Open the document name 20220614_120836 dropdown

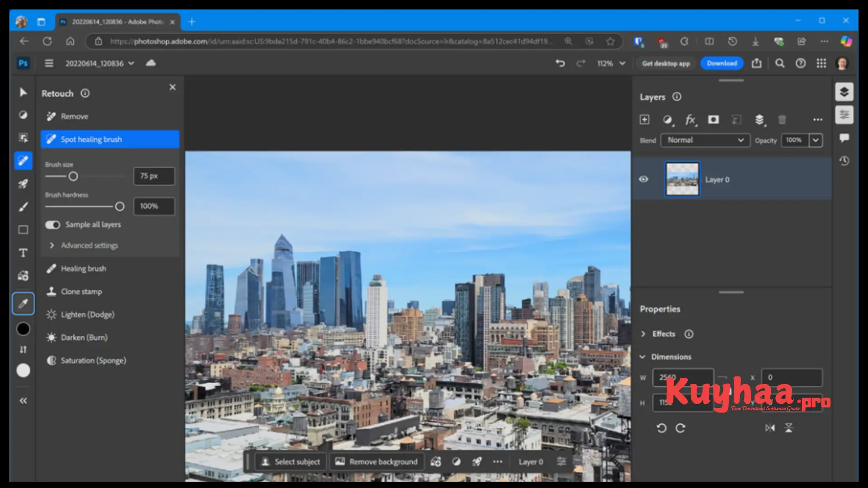[x=100, y=63]
